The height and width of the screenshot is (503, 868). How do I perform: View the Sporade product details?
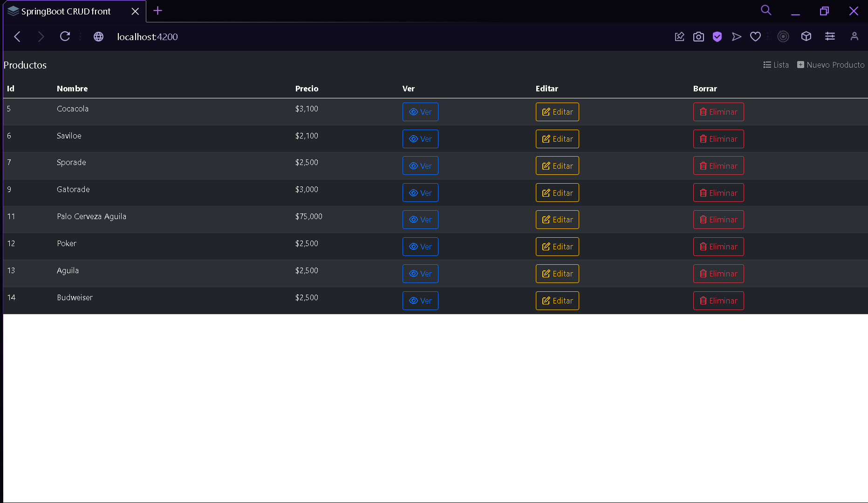(x=420, y=165)
